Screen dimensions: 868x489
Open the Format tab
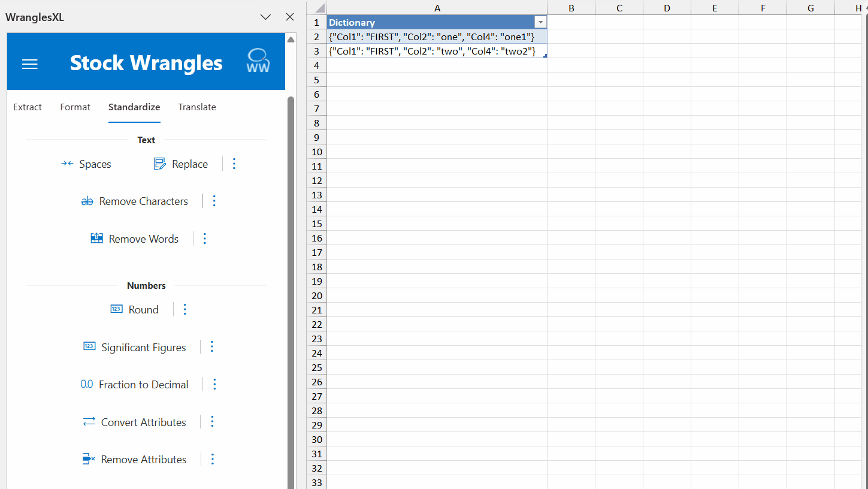75,107
